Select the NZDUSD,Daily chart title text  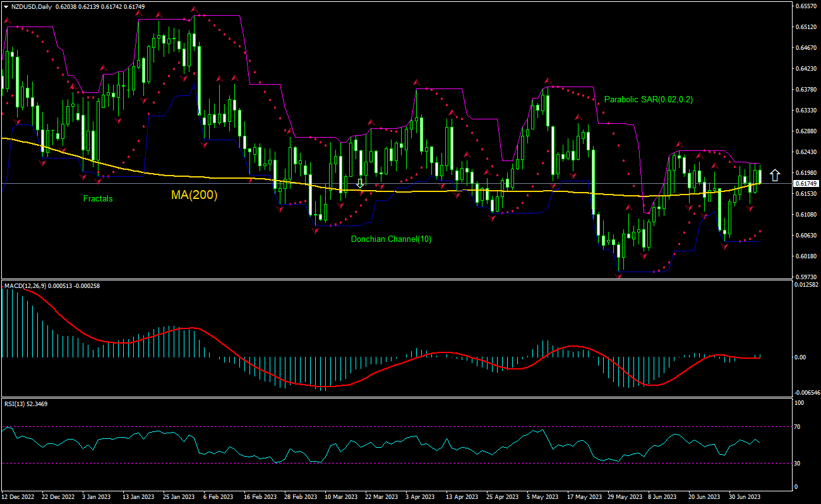pyautogui.click(x=32, y=6)
